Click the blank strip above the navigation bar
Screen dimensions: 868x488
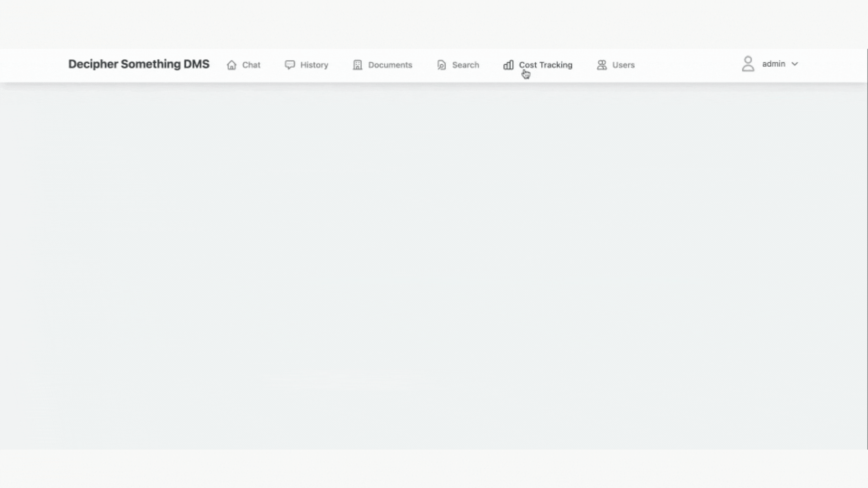coord(434,23)
